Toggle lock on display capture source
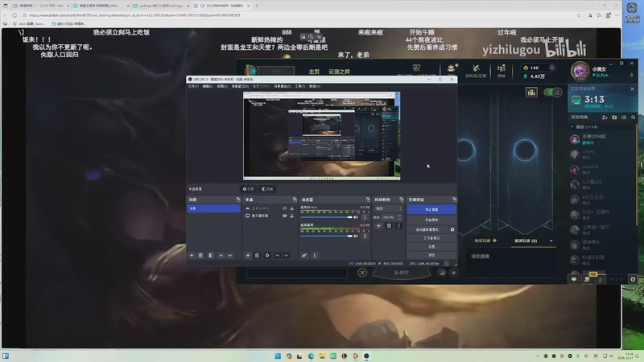644x362 pixels. click(x=291, y=216)
